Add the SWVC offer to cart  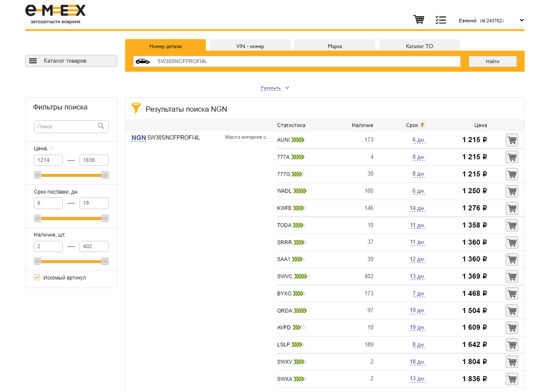point(512,277)
